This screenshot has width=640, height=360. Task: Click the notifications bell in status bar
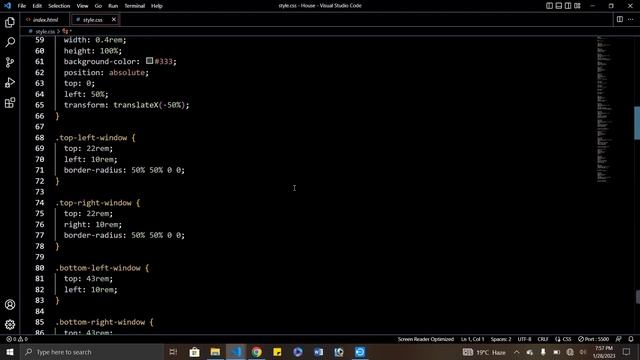pyautogui.click(x=631, y=339)
